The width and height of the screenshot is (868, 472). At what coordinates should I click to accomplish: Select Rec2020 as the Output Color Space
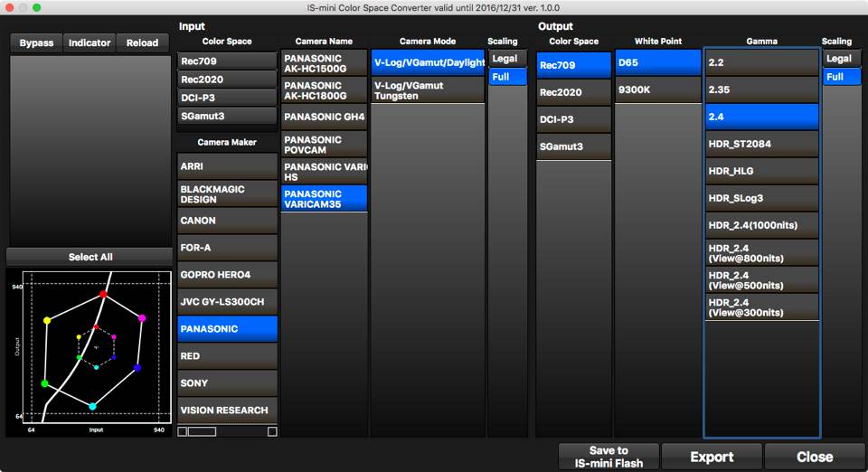click(573, 92)
